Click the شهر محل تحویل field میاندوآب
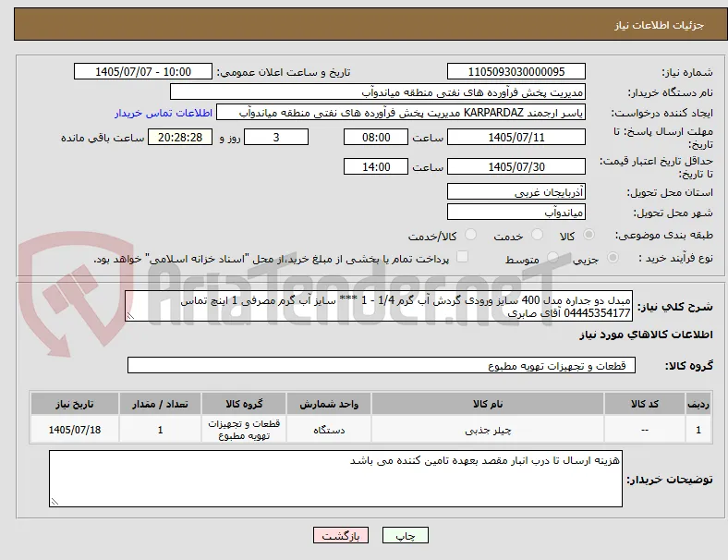 point(516,213)
